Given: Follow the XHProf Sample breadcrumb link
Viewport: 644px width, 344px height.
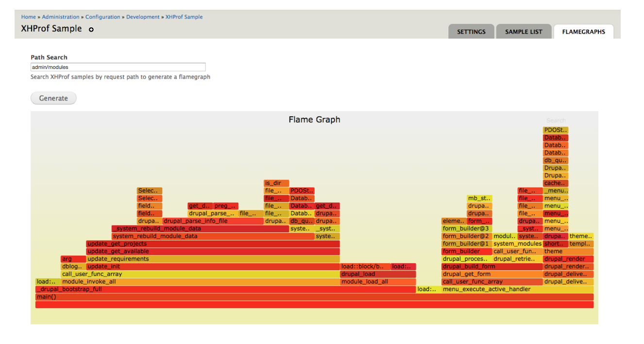Looking at the screenshot, I should click(184, 17).
